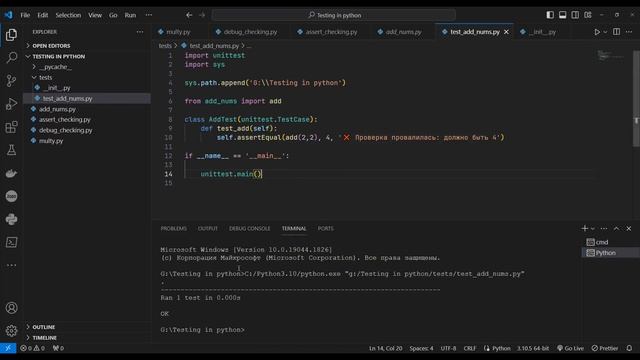Maximize the panel size chevron
This screenshot has height=360, width=640.
616,229
